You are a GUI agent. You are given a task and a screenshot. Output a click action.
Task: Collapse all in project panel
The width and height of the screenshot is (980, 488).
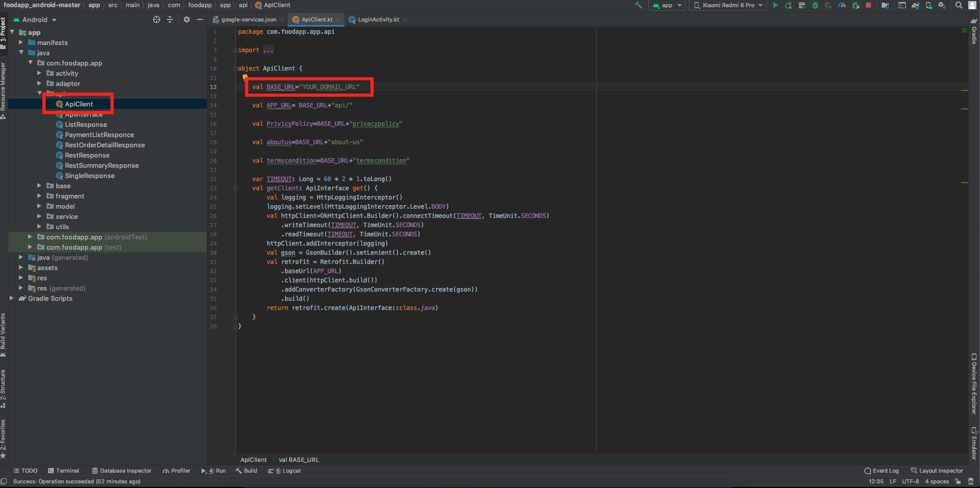(170, 19)
